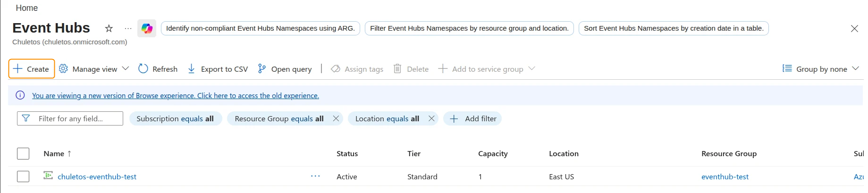This screenshot has height=193, width=868.
Task: Click the Refresh icon in the toolbar
Action: coord(143,69)
